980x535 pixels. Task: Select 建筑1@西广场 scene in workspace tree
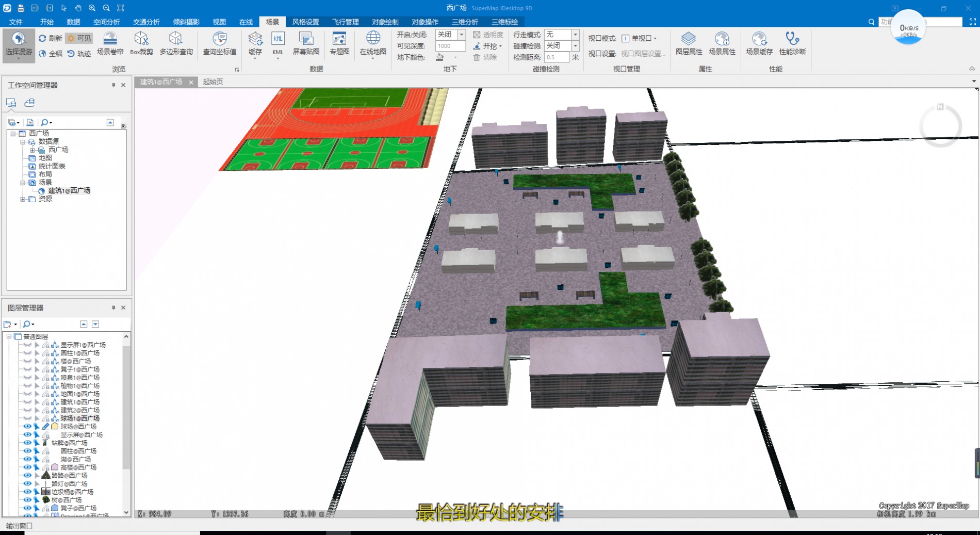click(x=69, y=191)
